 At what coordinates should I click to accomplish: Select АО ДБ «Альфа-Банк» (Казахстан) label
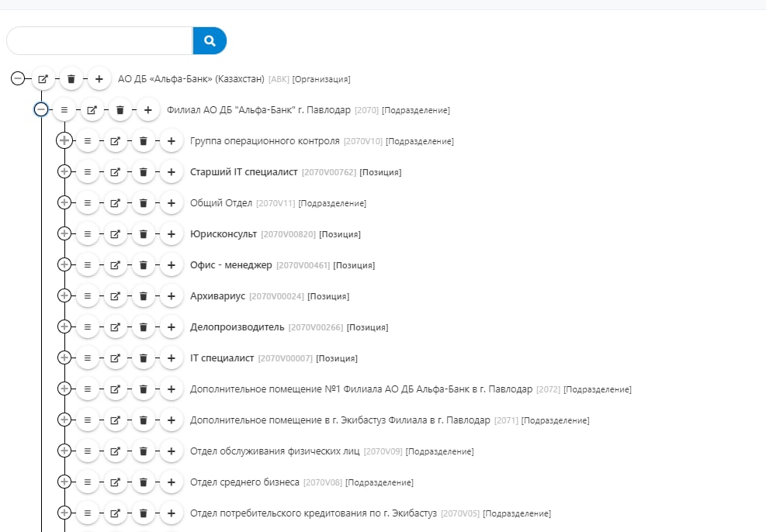click(x=191, y=79)
